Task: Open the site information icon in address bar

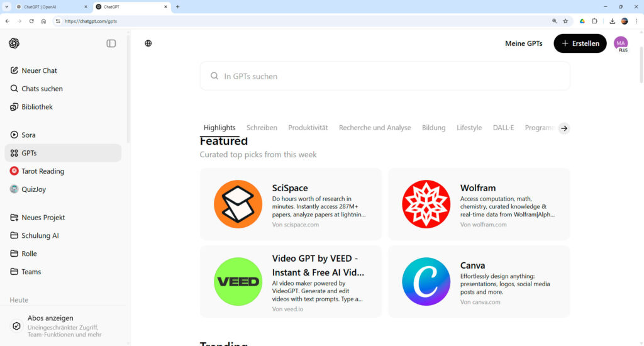Action: click(58, 21)
